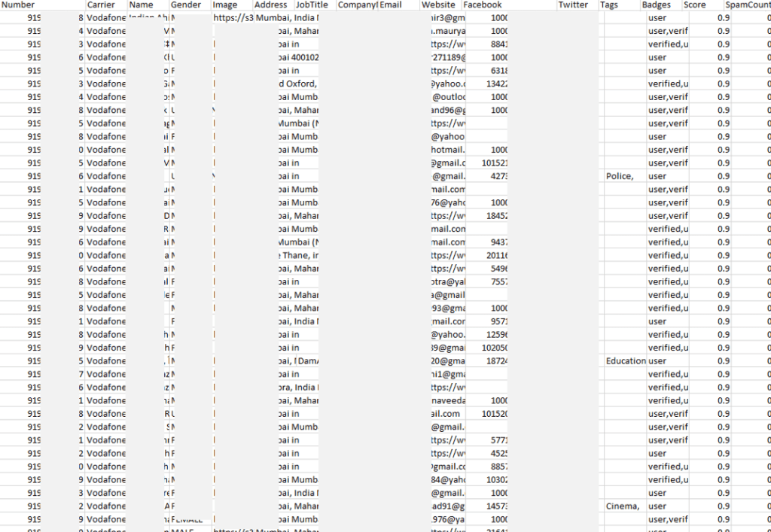Click the 'Cinema,' tag cell
771x532 pixels.
622,506
